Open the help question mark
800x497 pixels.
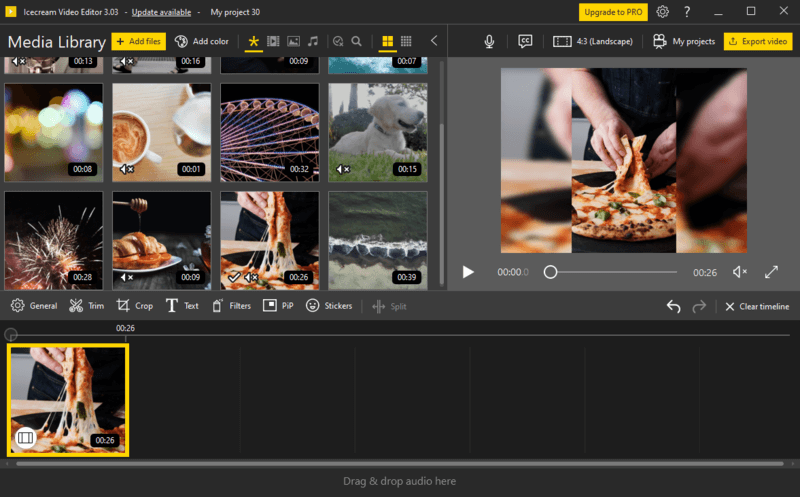(x=687, y=12)
